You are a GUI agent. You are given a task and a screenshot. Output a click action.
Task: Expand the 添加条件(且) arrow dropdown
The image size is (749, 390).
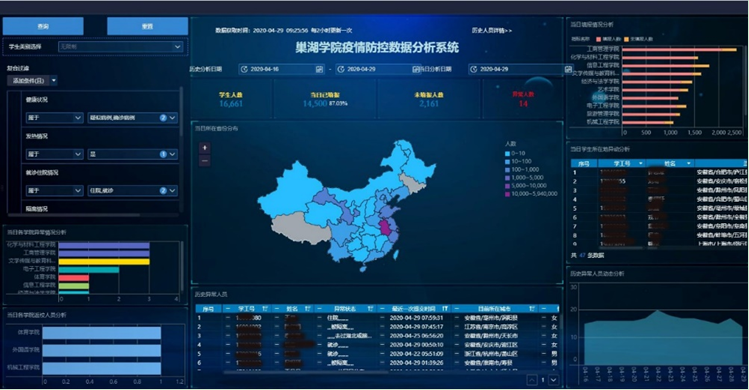[x=54, y=80]
